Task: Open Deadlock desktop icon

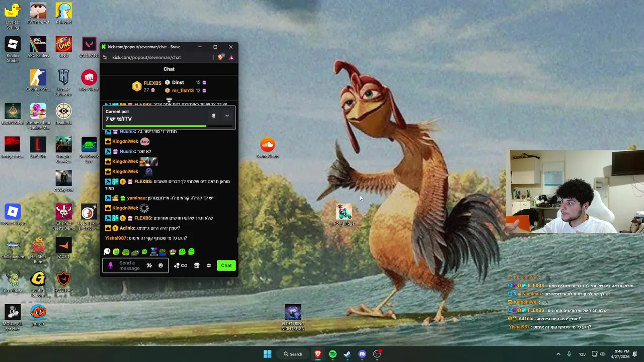Action: click(63, 114)
